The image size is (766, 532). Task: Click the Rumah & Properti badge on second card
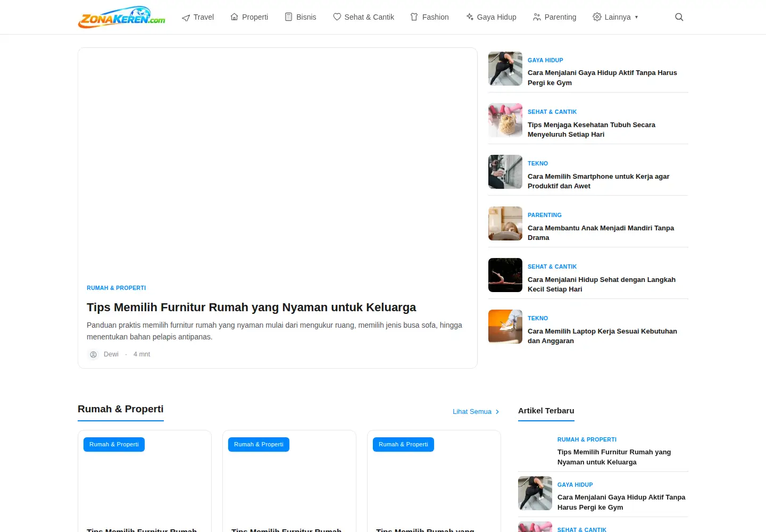259,444
